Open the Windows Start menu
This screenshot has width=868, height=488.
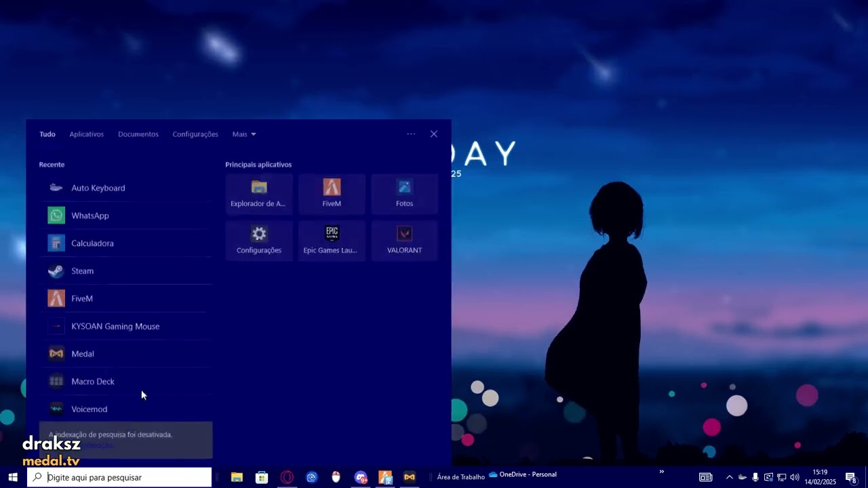point(13,477)
